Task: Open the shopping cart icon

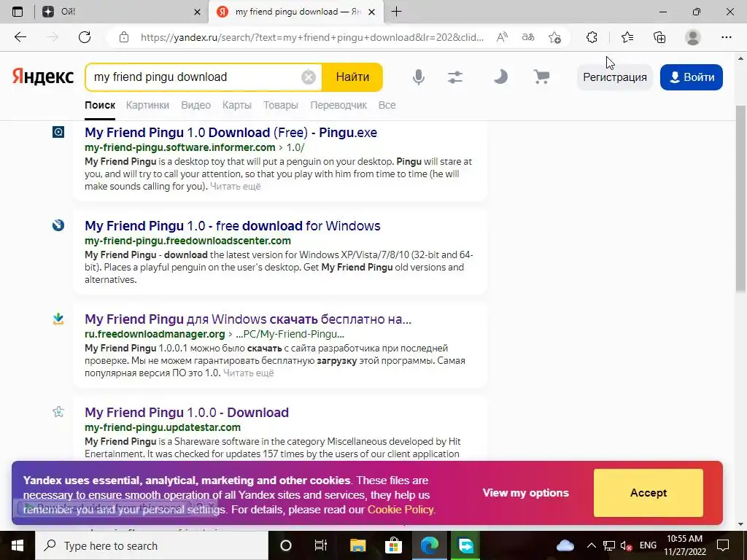Action: (x=541, y=77)
